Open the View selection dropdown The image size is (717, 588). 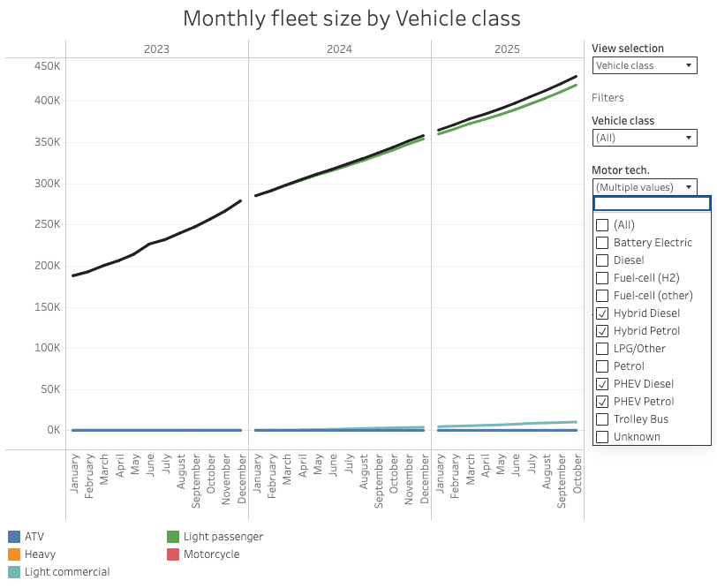click(644, 65)
